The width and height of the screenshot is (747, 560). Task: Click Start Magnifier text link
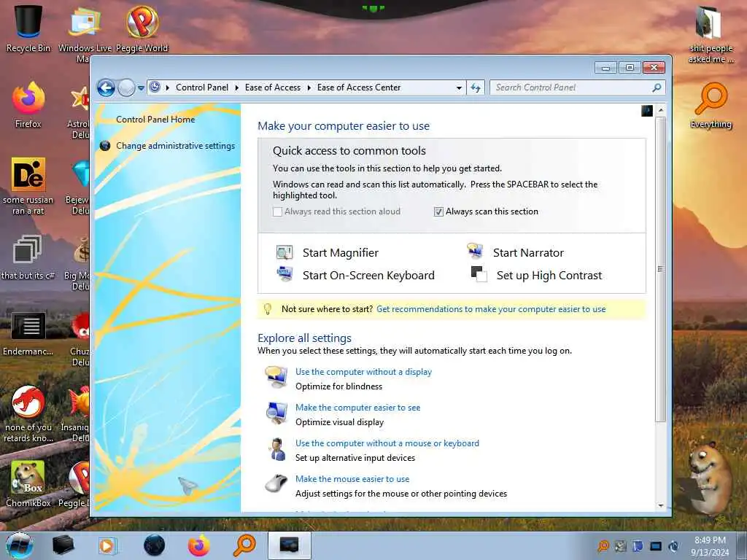pyautogui.click(x=341, y=253)
